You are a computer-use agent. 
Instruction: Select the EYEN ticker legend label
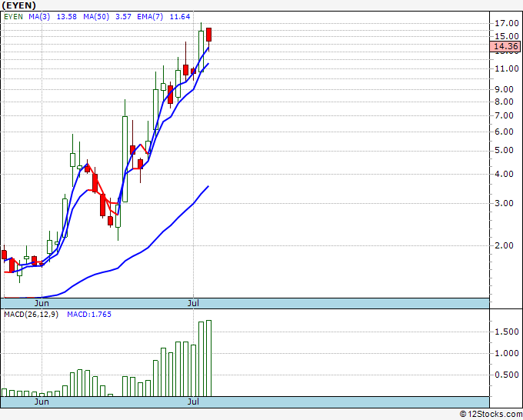tap(13, 17)
